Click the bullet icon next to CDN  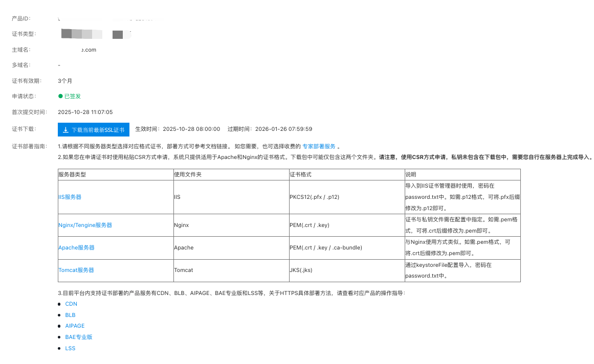point(60,304)
